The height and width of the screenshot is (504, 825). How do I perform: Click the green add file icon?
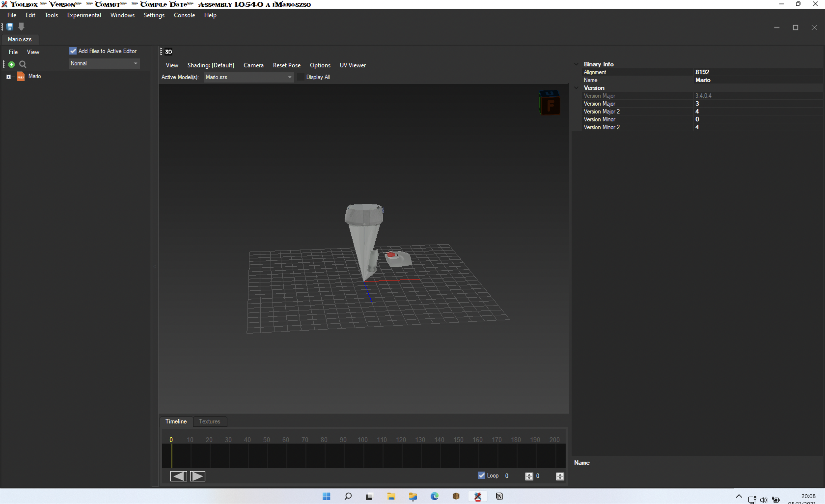tap(12, 64)
